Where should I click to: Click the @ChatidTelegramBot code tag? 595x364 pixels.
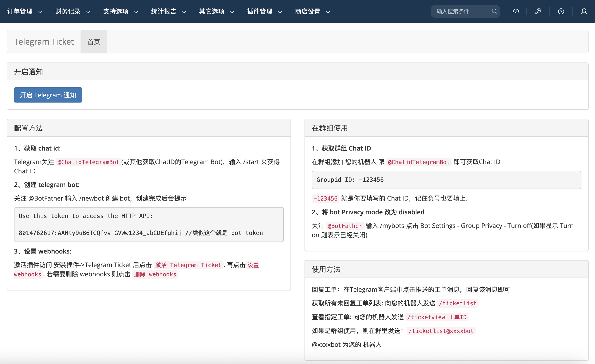pyautogui.click(x=88, y=162)
